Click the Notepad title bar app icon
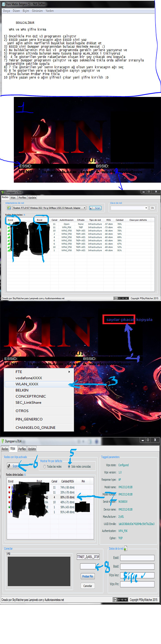Screen dimensions: 161x644 (x=4, y=4)
